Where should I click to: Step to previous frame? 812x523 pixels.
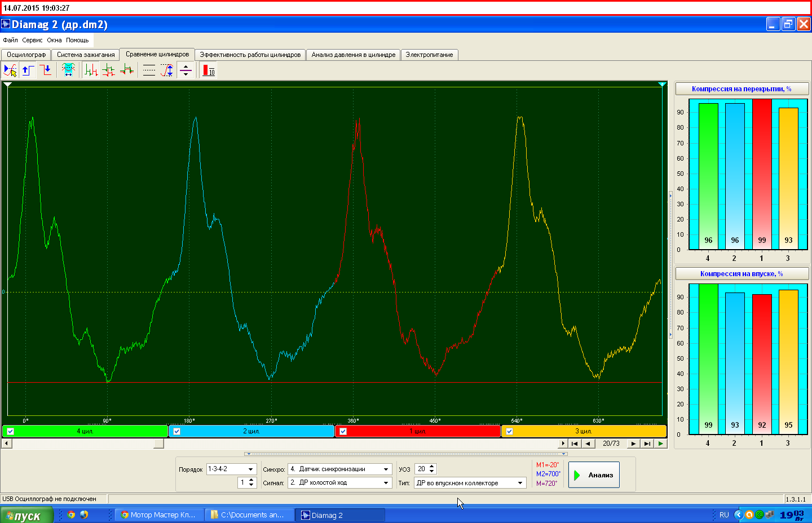pos(588,444)
